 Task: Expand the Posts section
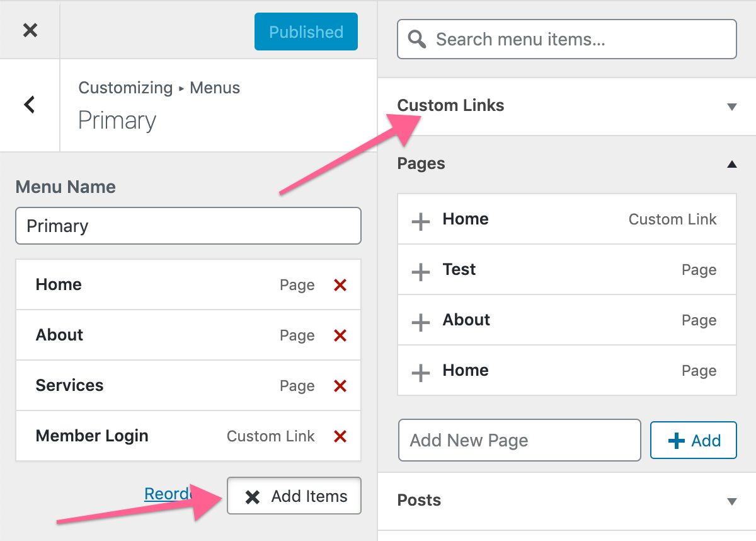[567, 501]
